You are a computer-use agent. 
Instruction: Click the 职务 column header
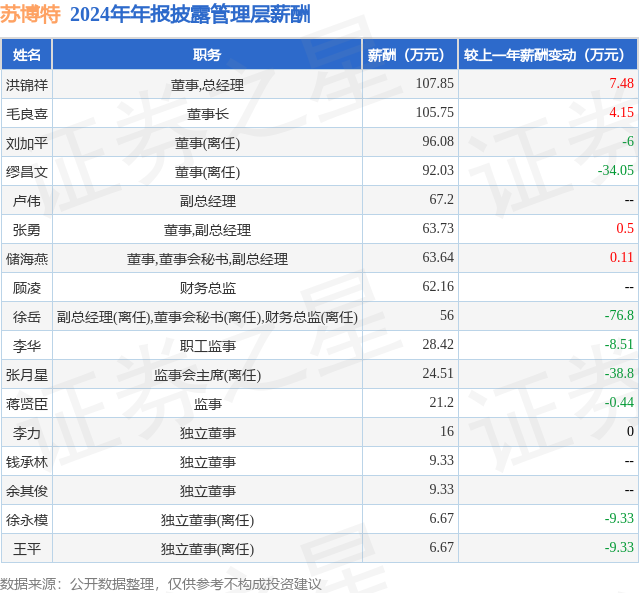207,55
